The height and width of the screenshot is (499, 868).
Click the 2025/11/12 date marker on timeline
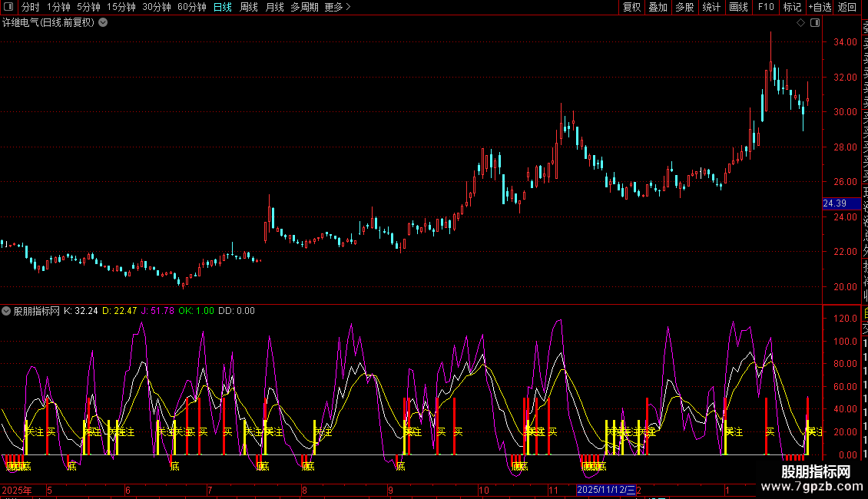pos(606,490)
